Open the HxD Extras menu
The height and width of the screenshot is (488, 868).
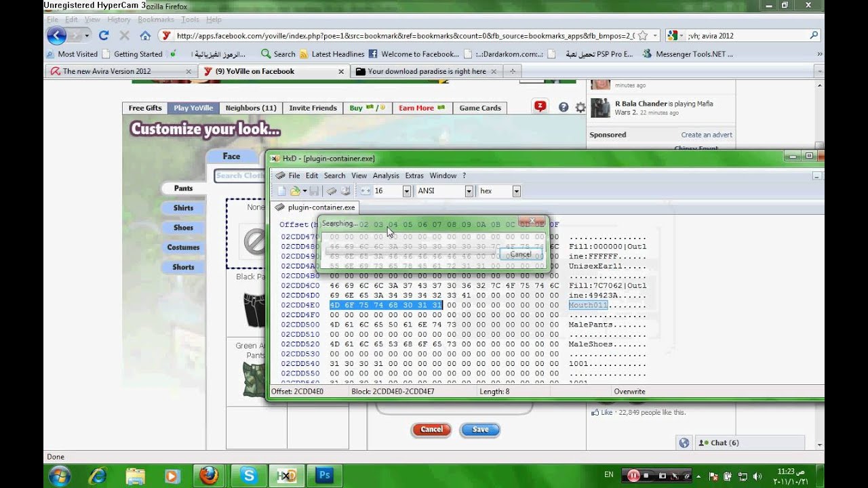click(414, 176)
